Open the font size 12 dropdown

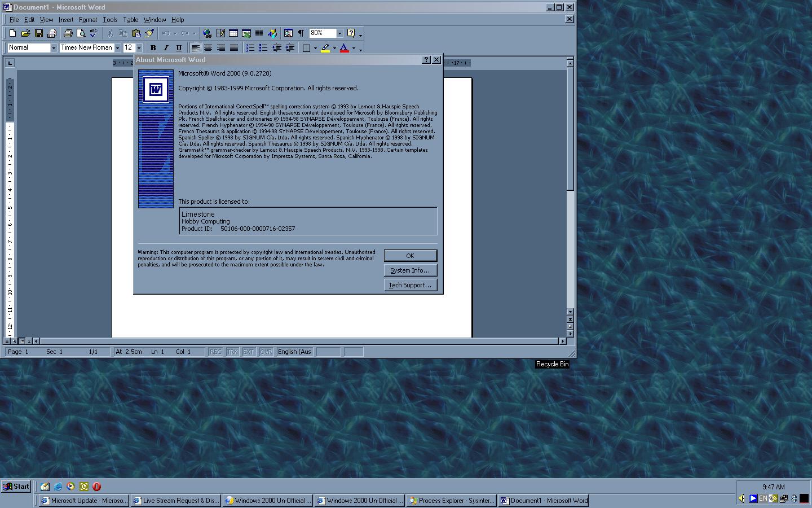point(139,48)
